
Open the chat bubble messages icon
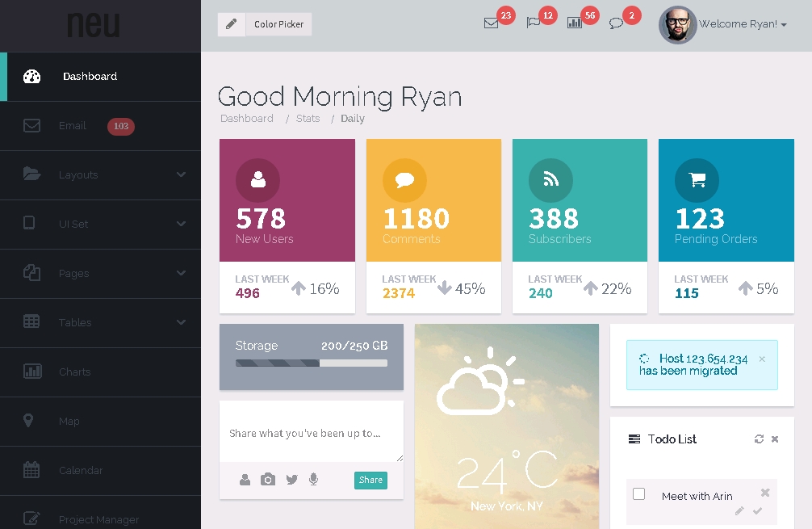[616, 23]
